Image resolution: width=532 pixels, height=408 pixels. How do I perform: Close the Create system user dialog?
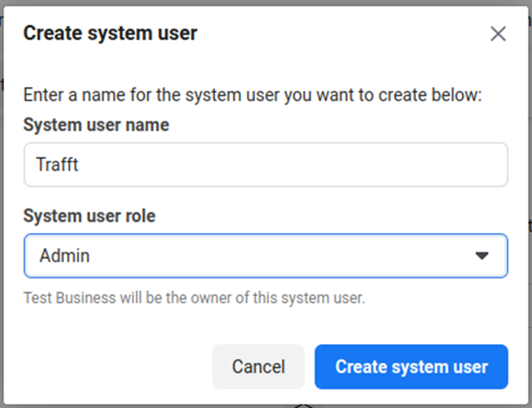(498, 34)
